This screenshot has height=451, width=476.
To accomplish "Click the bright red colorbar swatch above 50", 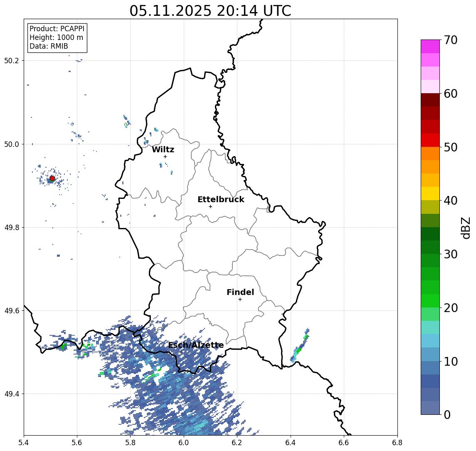I will click(x=430, y=140).
